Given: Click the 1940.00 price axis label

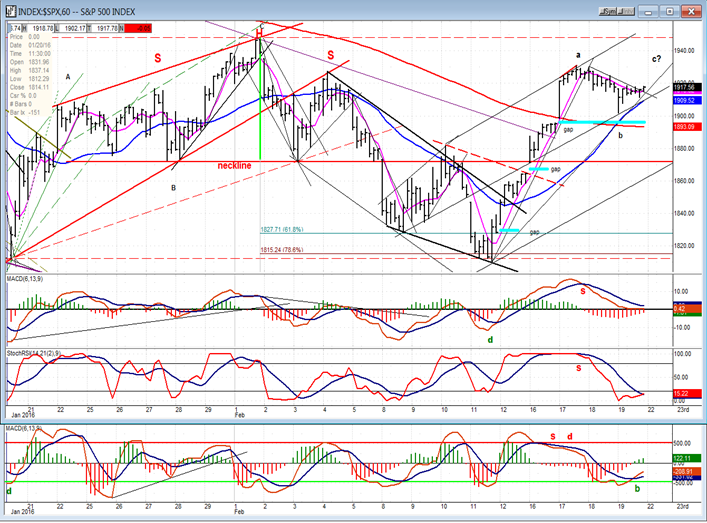Looking at the screenshot, I should [x=684, y=51].
